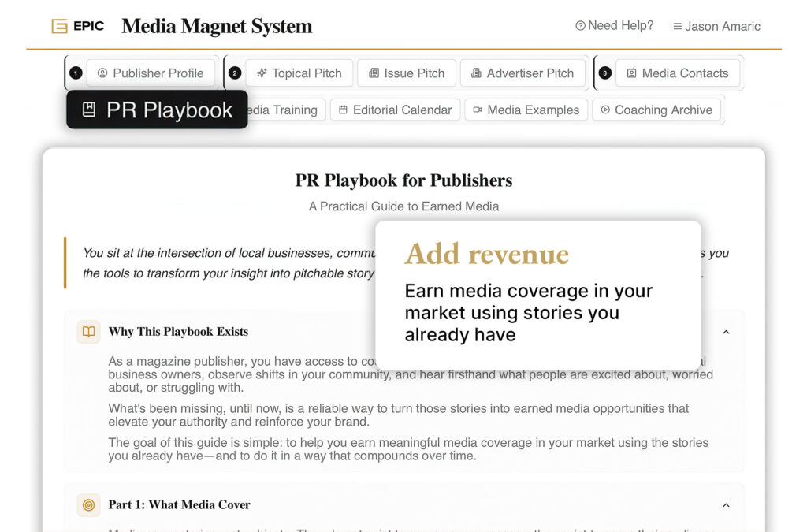Click the hamburger menu icon beside Jason Amaric
The image size is (807, 532).
(x=677, y=26)
